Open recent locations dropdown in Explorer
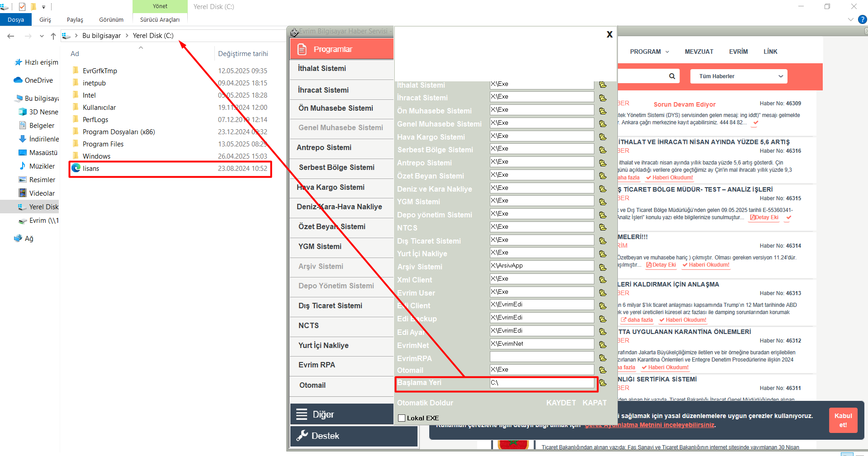Viewport: 868px width, 456px height. [x=42, y=36]
